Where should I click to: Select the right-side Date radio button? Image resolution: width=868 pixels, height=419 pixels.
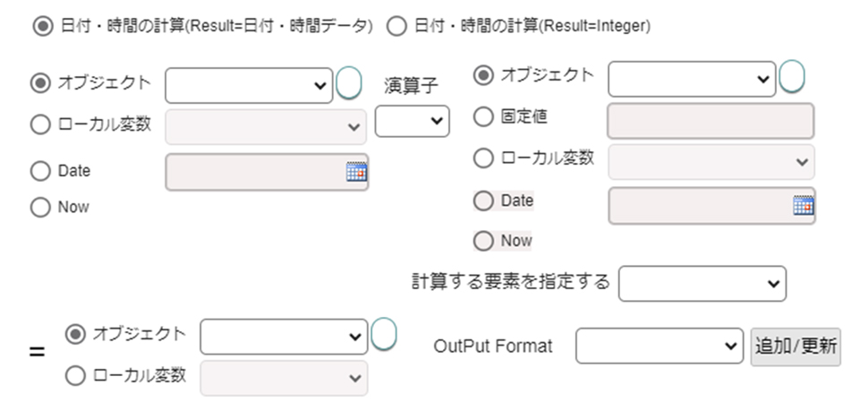[483, 201]
